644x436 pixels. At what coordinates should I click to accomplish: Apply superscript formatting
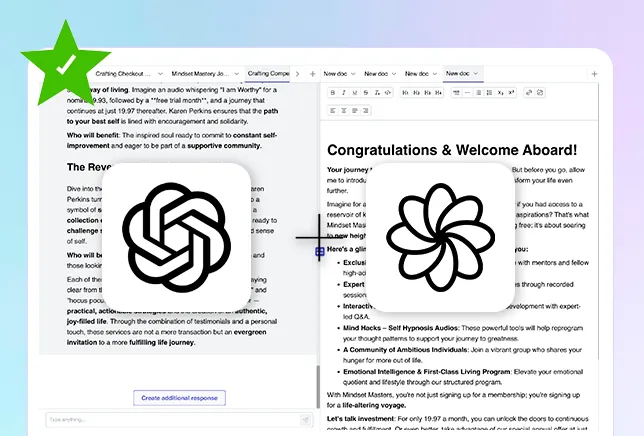pyautogui.click(x=512, y=93)
